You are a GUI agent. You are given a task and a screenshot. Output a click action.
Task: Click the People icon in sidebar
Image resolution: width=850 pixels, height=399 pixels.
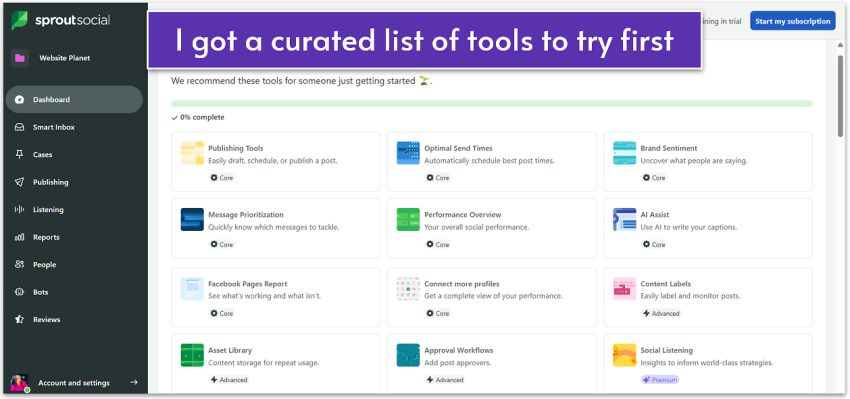click(20, 265)
